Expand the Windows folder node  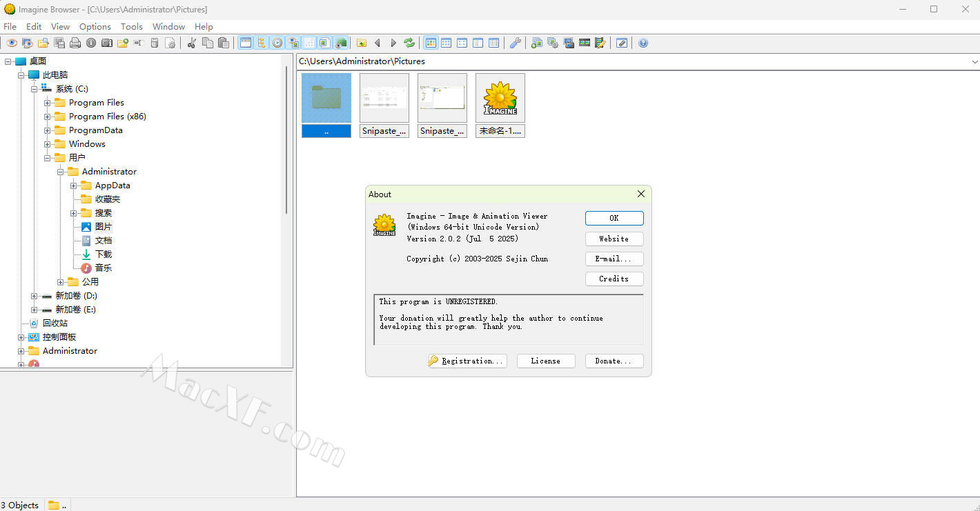48,144
